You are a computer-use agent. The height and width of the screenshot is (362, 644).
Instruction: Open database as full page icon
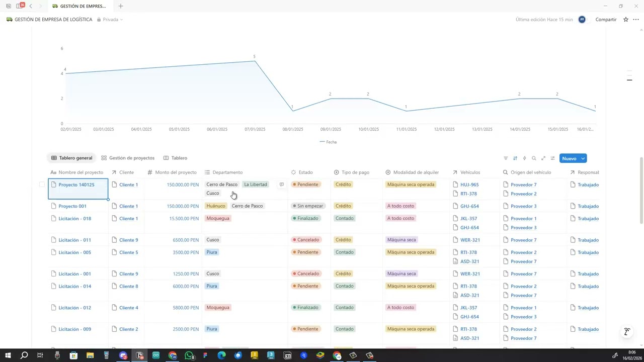tap(543, 158)
